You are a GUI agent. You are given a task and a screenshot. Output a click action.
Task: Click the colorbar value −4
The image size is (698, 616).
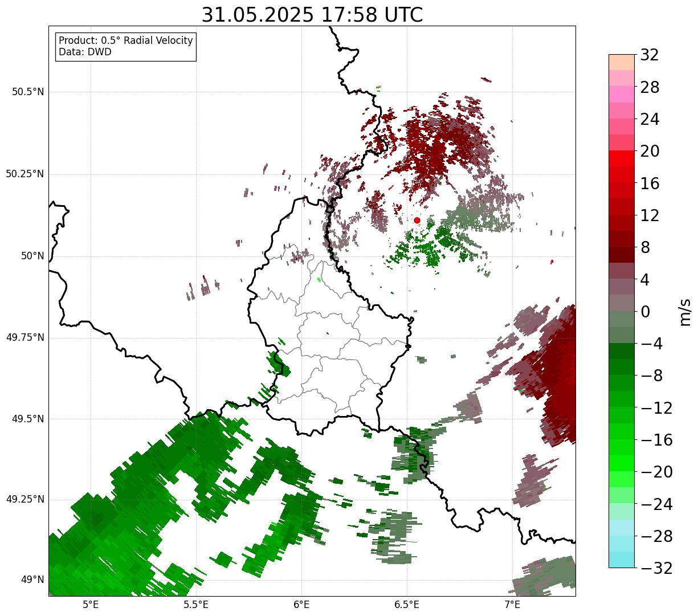pos(652,344)
